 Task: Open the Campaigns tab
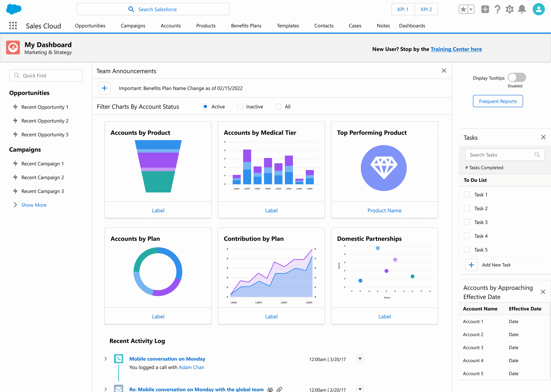click(x=133, y=26)
